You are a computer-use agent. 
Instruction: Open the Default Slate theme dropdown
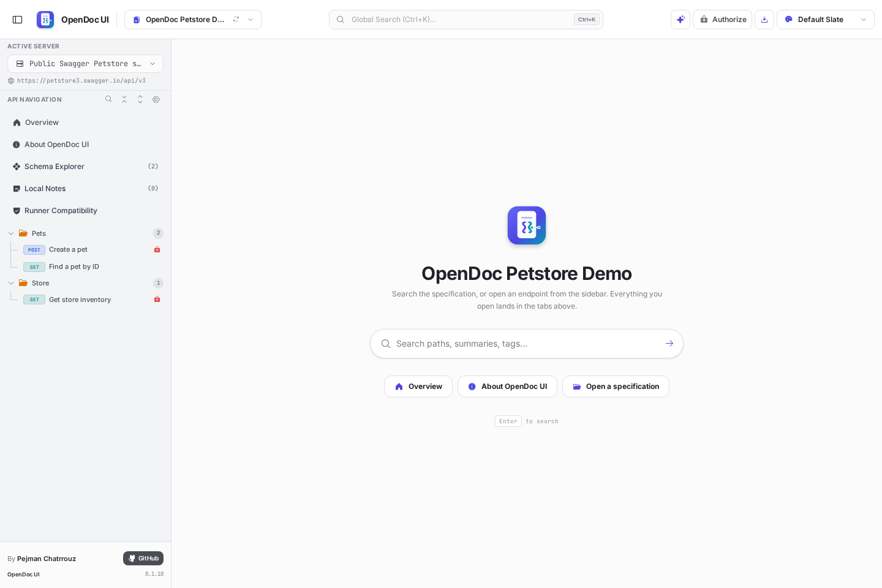click(826, 20)
